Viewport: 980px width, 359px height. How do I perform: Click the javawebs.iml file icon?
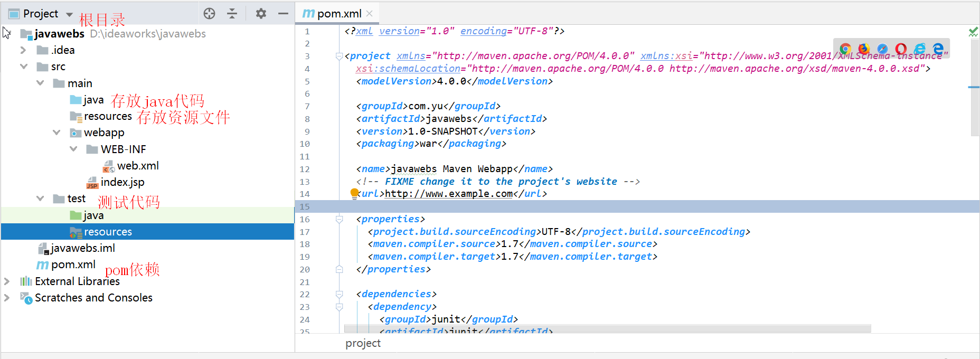(43, 249)
